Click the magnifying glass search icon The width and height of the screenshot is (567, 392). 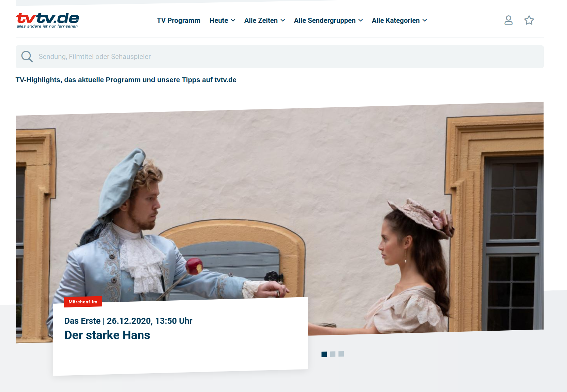(x=27, y=57)
